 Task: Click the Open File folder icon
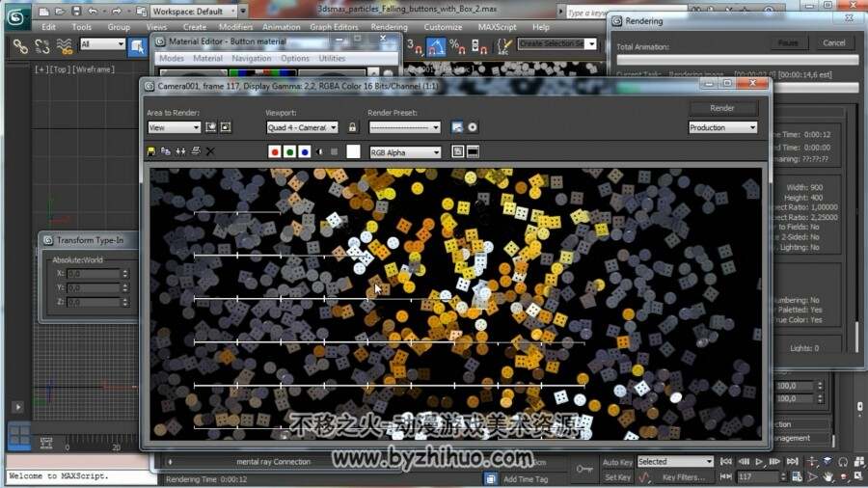coord(60,11)
